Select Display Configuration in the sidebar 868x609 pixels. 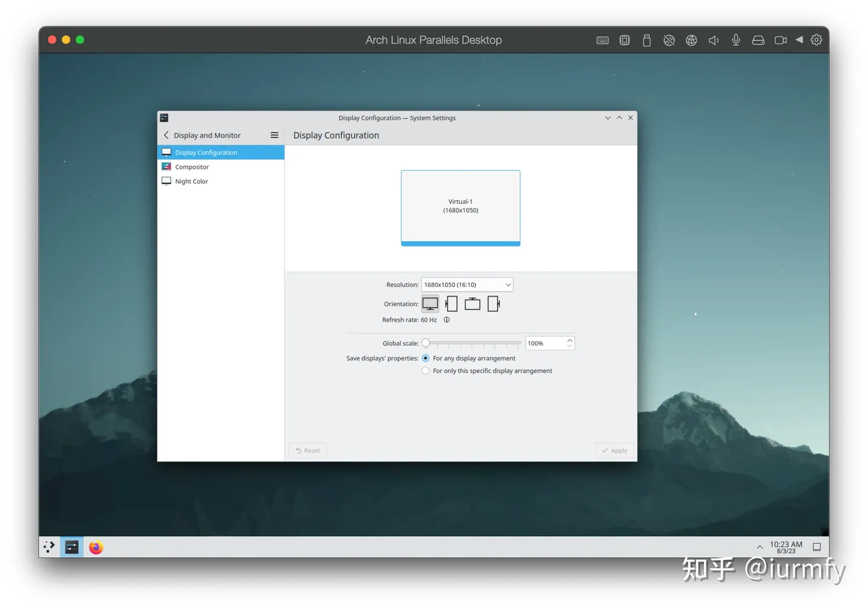point(221,153)
